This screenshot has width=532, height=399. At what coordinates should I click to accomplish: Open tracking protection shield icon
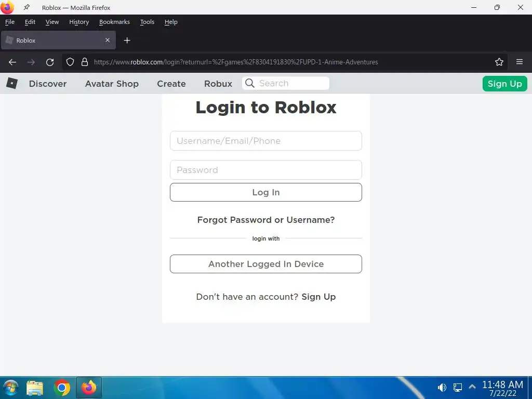[70, 62]
